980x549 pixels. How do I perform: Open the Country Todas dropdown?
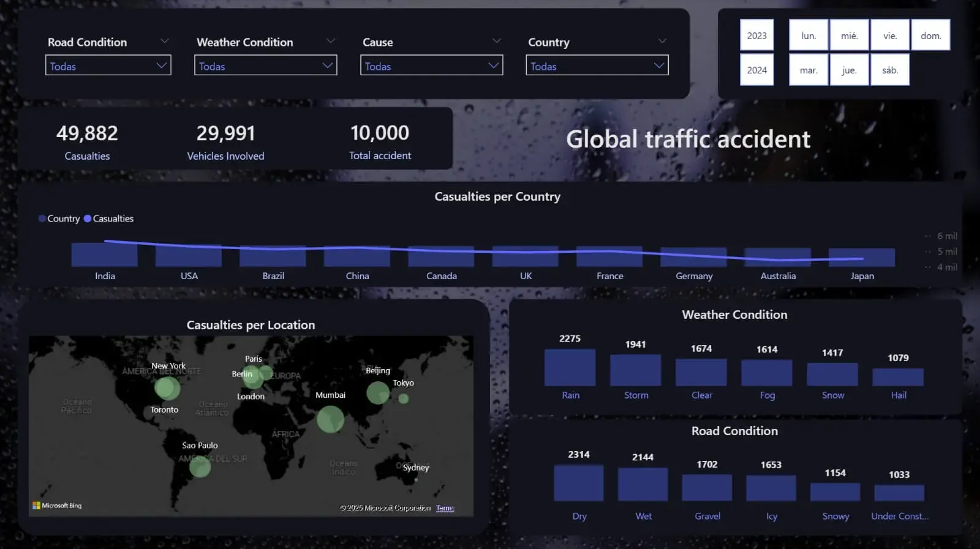pyautogui.click(x=597, y=65)
